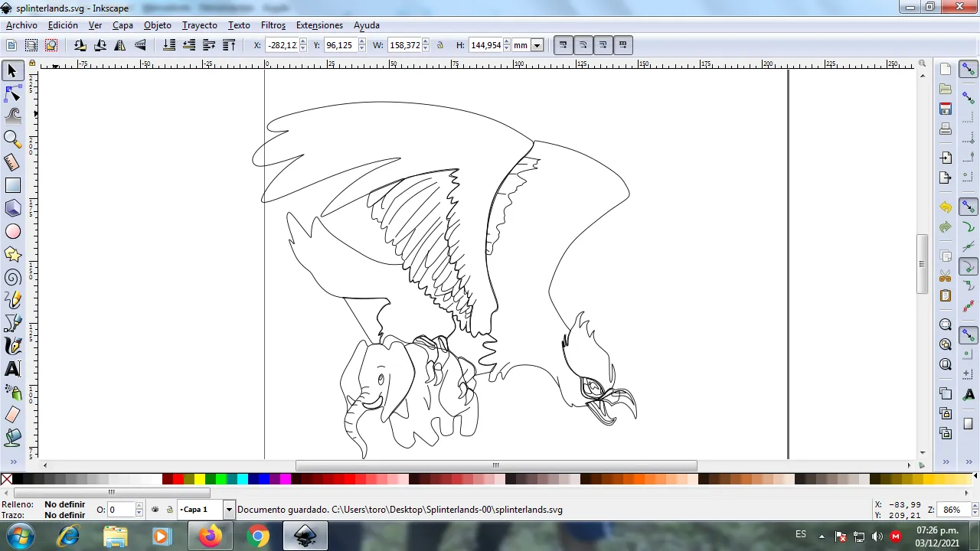
Task: Click Select all objects icon
Action: pyautogui.click(x=11, y=45)
